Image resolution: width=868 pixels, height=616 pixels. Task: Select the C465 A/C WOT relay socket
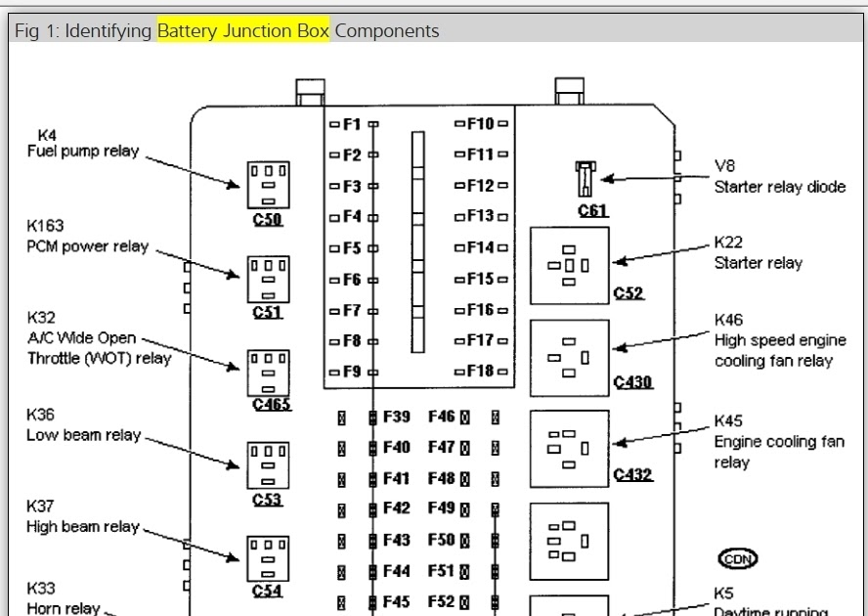(269, 373)
